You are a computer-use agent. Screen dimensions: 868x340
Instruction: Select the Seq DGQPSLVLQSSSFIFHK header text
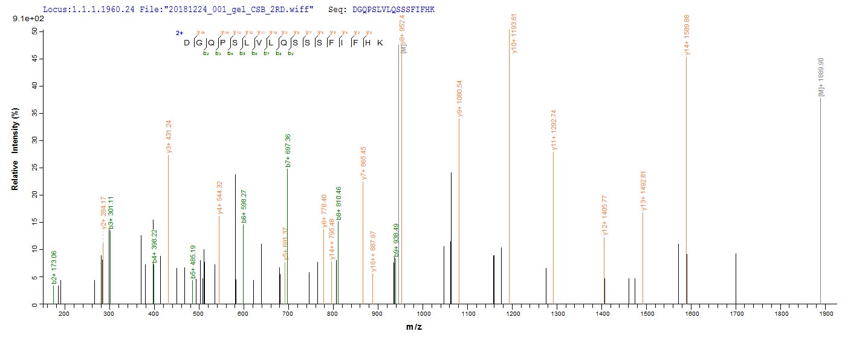(x=381, y=10)
